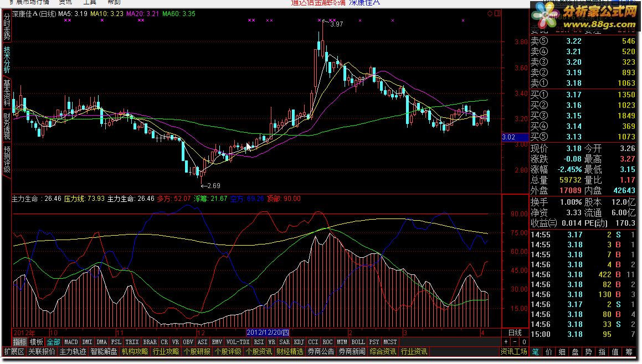The width and height of the screenshot is (642, 364).
Task: Open the 工具 menu
Action: (x=90, y=2)
